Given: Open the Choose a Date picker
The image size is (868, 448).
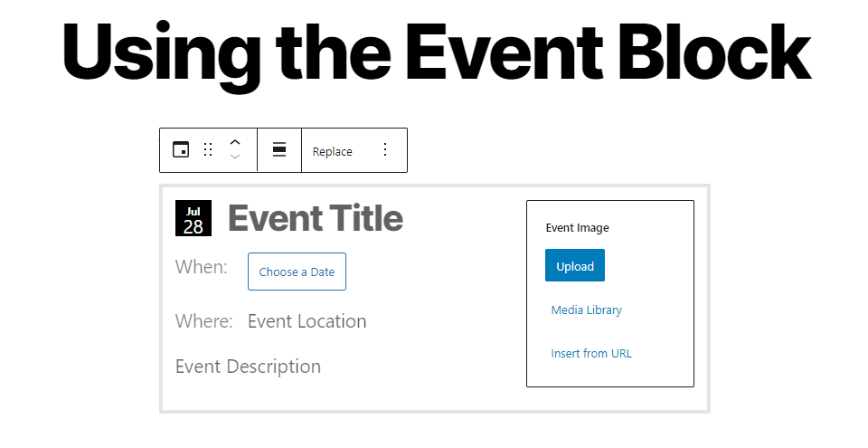Looking at the screenshot, I should point(297,272).
